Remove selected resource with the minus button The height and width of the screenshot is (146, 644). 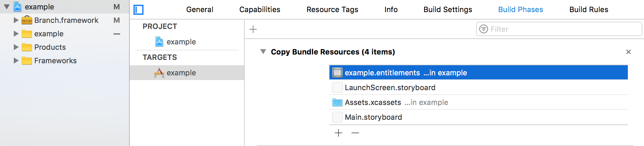355,133
